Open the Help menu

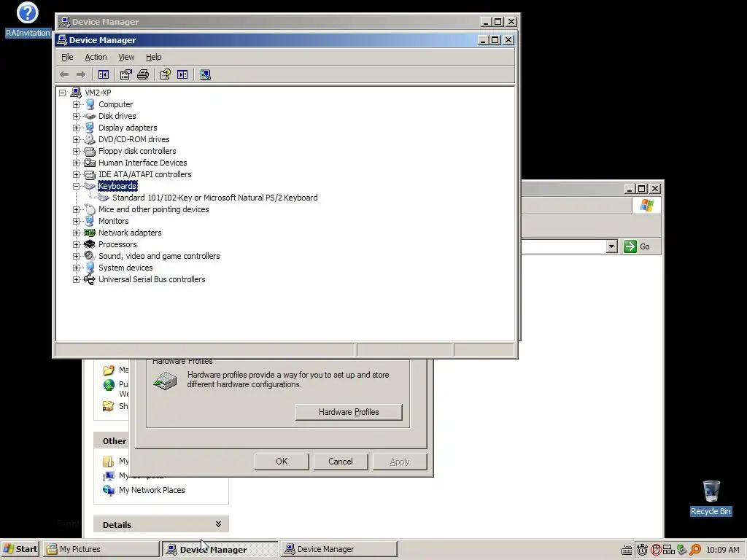tap(153, 57)
